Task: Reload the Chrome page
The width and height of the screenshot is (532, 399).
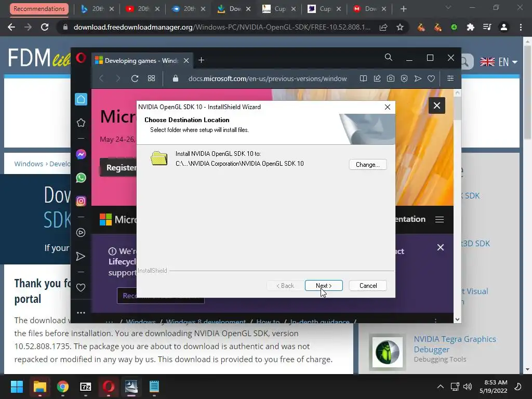Action: click(x=45, y=27)
